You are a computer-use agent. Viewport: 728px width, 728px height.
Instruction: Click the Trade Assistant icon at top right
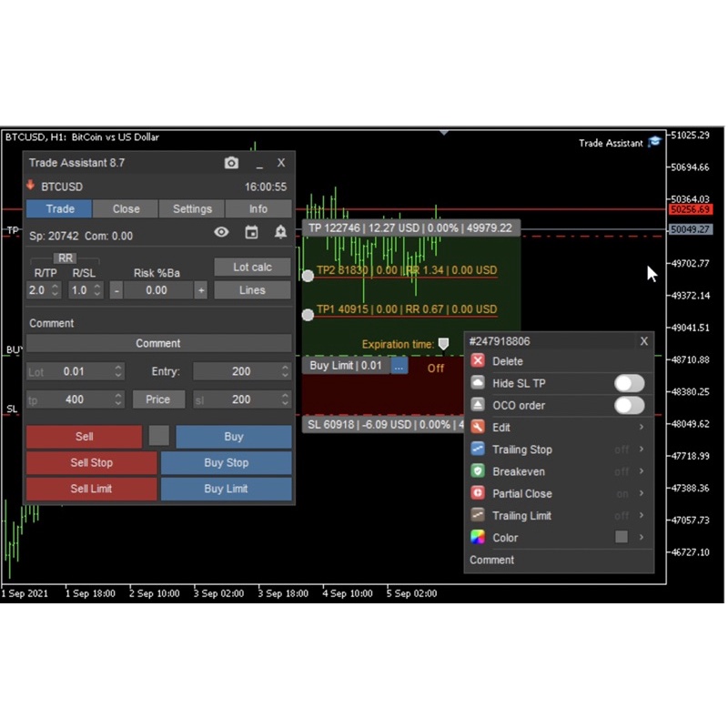655,143
